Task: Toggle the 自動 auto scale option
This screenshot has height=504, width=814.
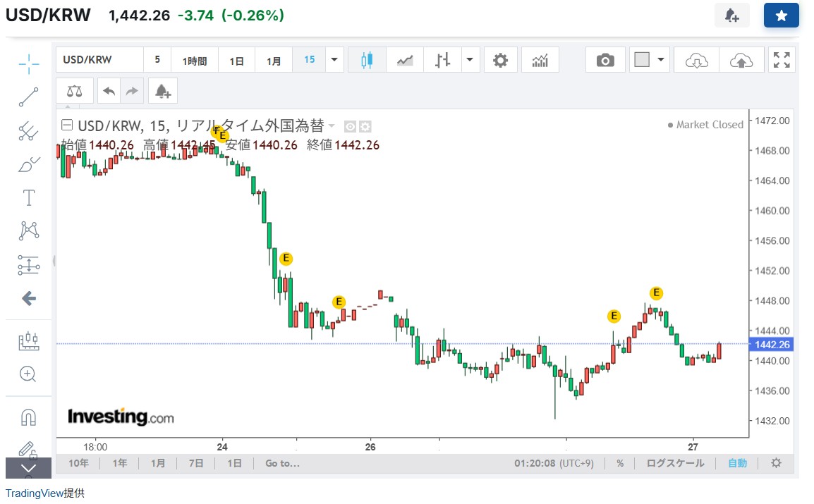Action: pyautogui.click(x=737, y=463)
